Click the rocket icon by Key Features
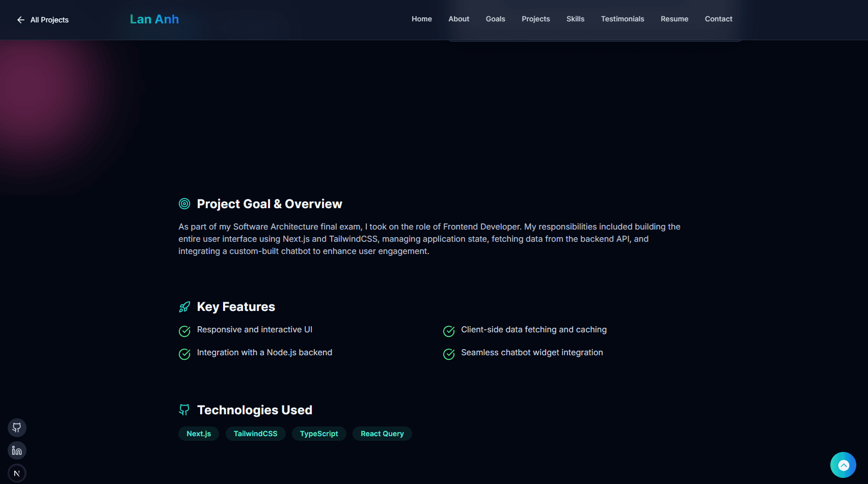 [184, 307]
